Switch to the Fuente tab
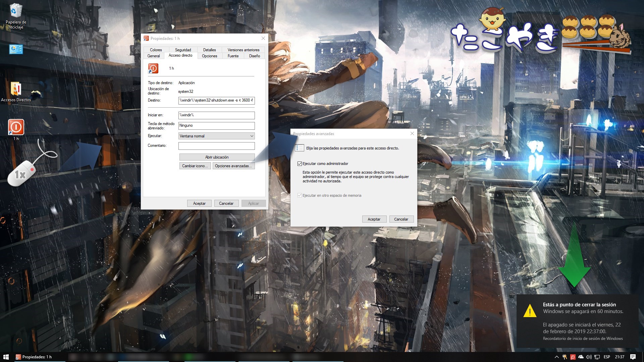 pos(233,56)
